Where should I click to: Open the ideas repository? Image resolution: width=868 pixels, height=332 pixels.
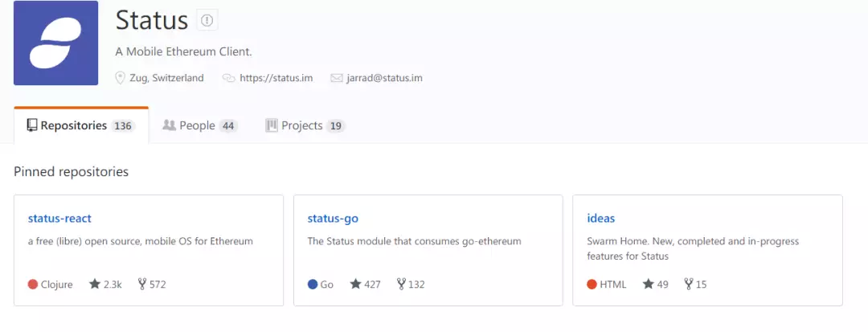600,218
